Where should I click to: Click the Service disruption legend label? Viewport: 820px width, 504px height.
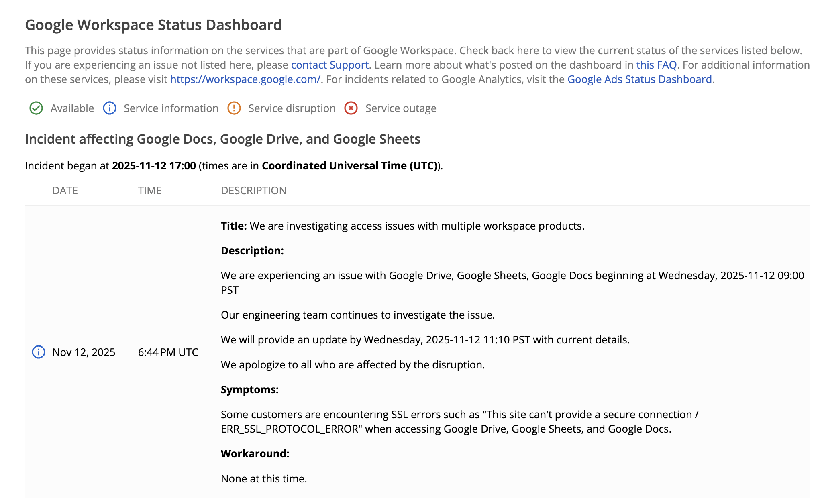(x=292, y=108)
